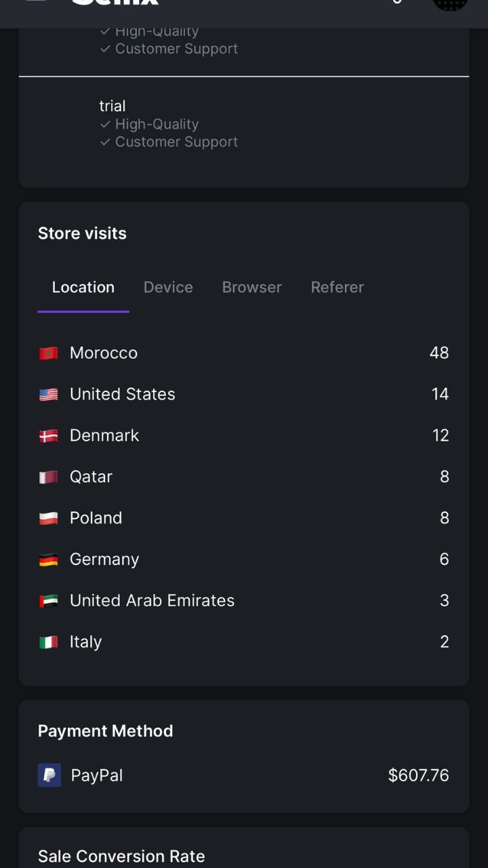Click the Sellix logo in header

pos(115,3)
